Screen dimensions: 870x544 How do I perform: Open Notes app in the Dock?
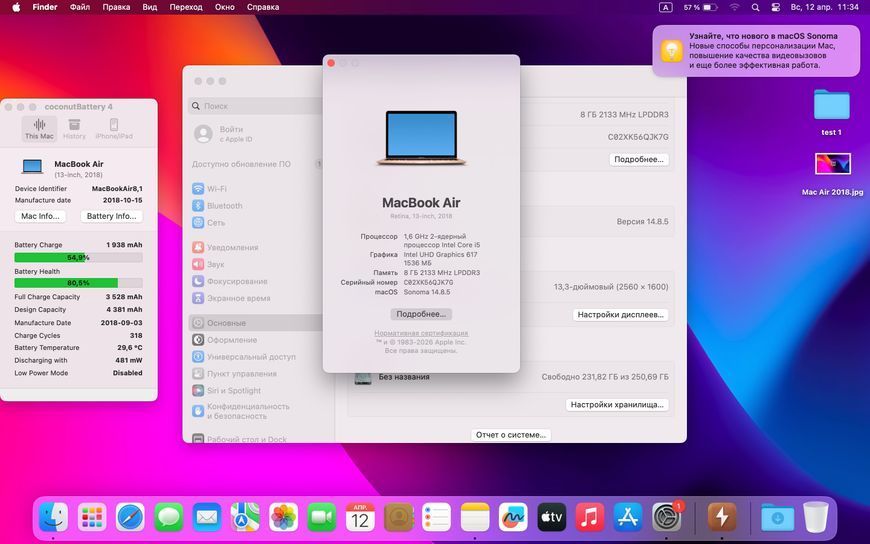click(475, 517)
